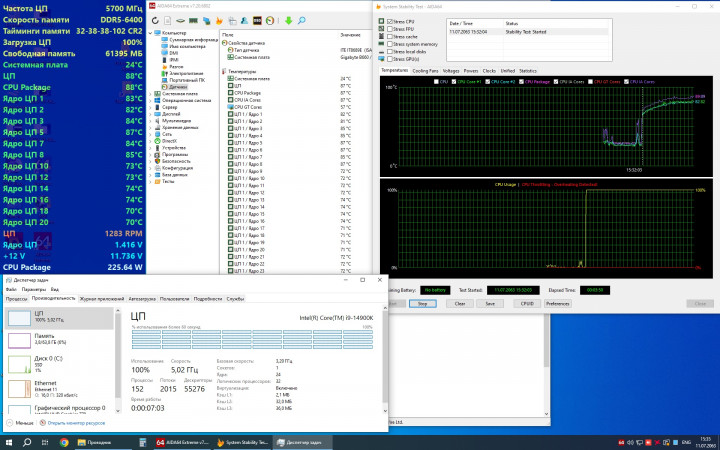Click the Save button in Stability Test
Viewport: 720px width, 450px height.
coord(490,304)
